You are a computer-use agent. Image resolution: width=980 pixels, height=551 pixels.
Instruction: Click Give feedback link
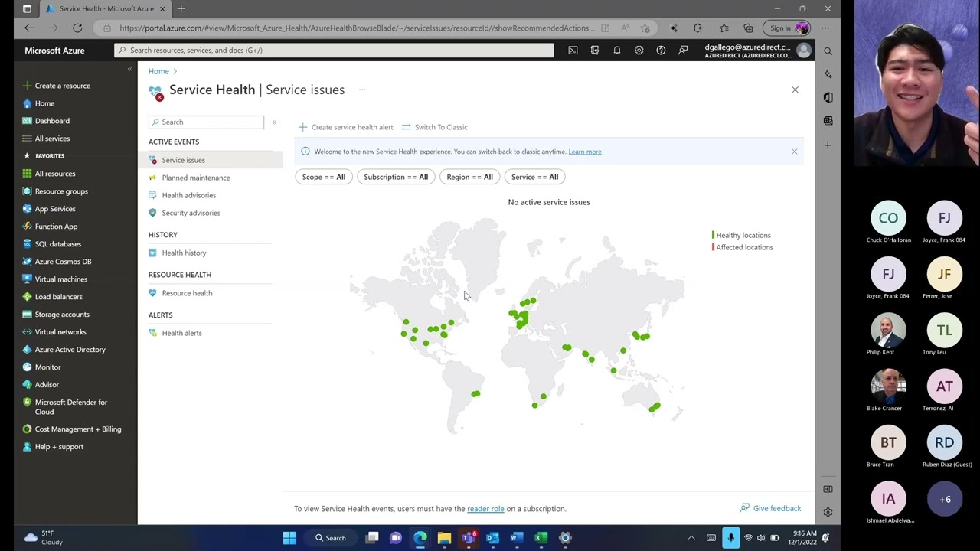tap(770, 508)
